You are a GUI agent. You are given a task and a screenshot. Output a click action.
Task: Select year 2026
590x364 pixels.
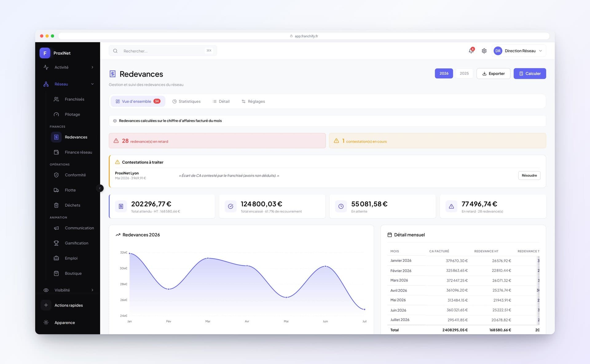pos(444,73)
